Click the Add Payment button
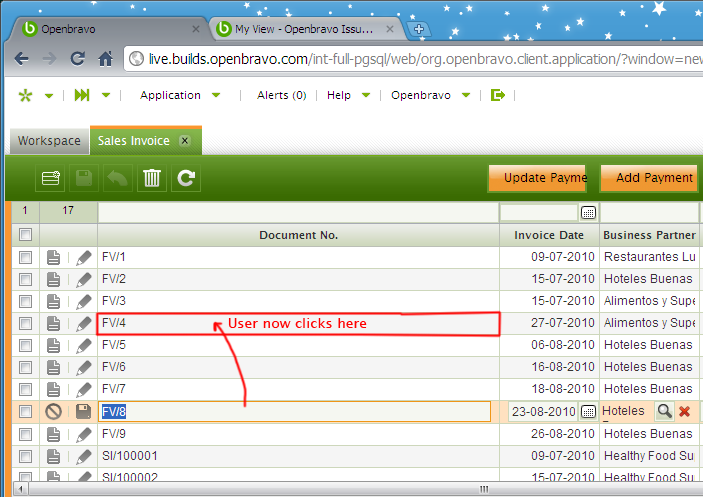The height and width of the screenshot is (497, 703). [649, 178]
